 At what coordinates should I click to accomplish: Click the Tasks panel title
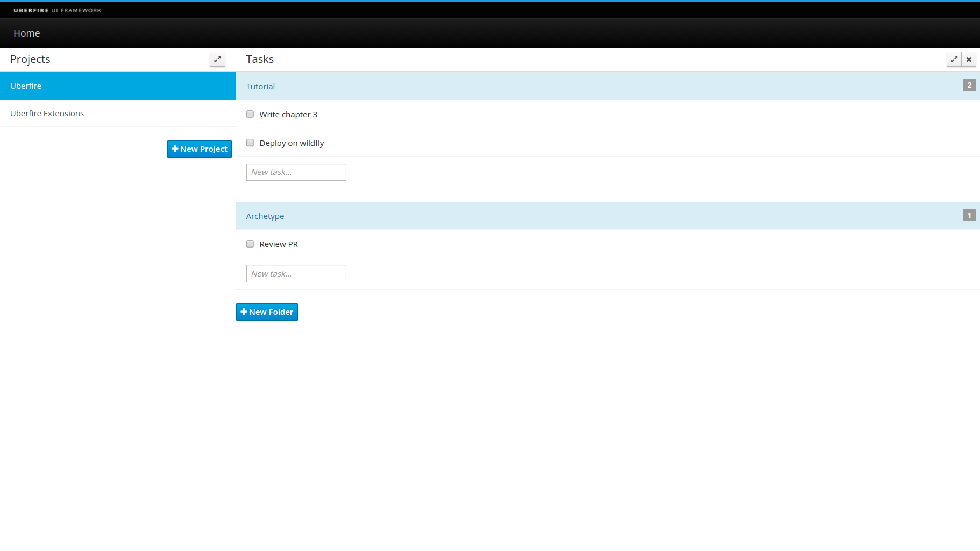click(x=260, y=59)
